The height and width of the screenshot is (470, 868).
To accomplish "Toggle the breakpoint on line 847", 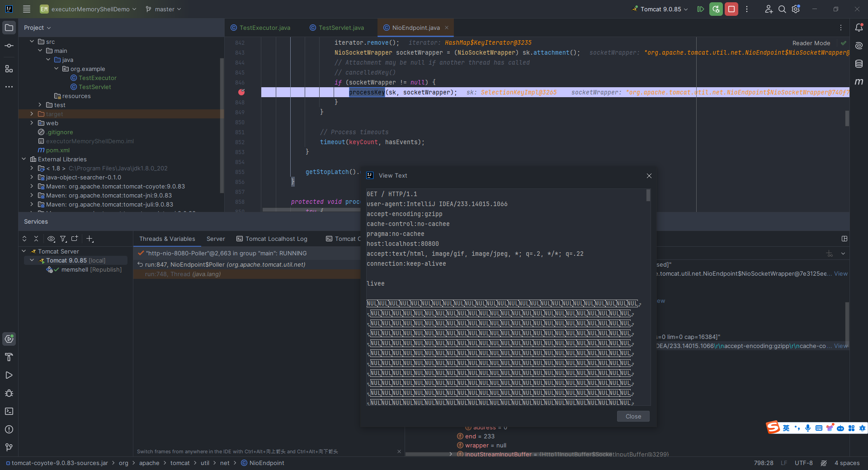I will [x=241, y=92].
